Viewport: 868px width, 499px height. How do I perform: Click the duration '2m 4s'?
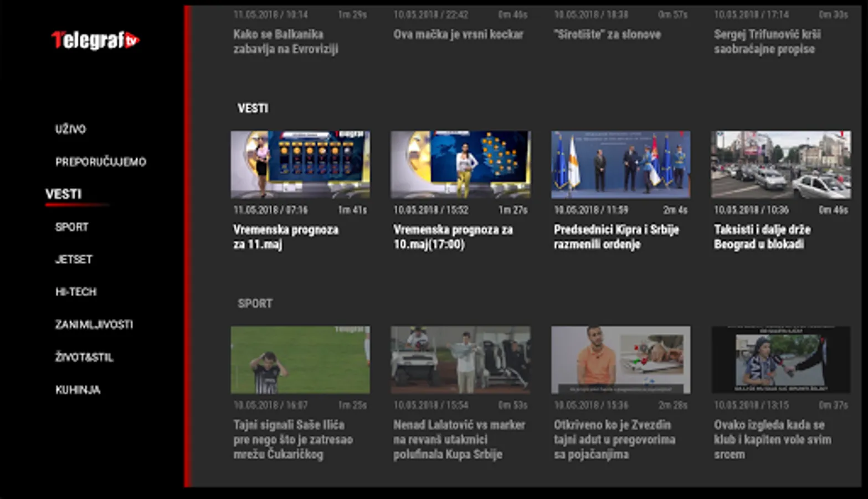(675, 210)
